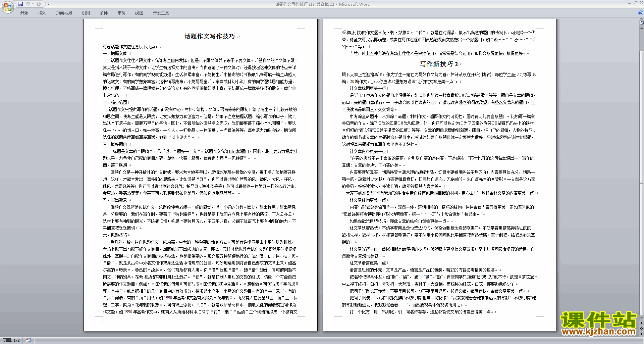Click the line 让文章内容更美一点
644x344 pixels.
coord(368,151)
